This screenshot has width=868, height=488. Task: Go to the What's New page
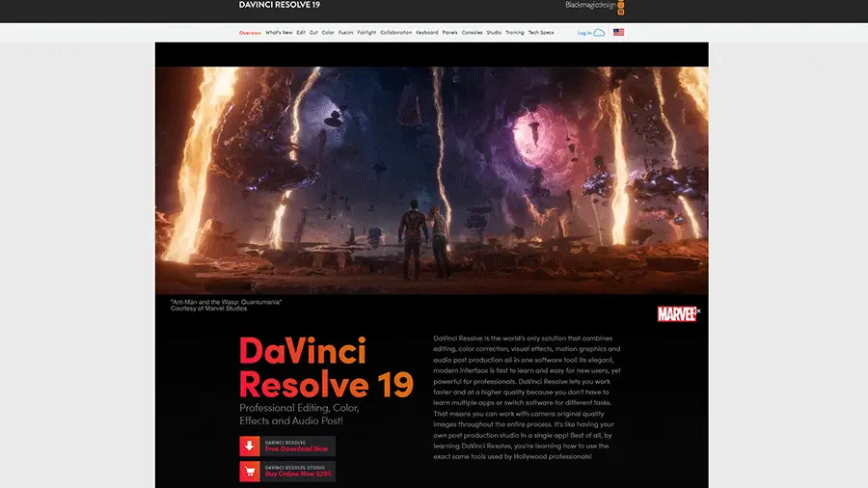279,33
